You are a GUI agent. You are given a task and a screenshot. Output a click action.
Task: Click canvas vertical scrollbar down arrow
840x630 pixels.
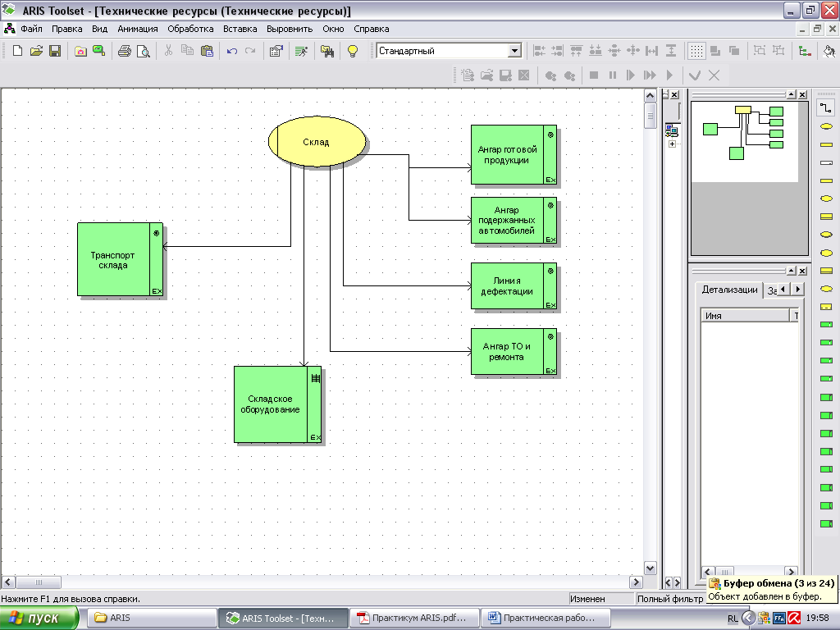click(x=650, y=568)
